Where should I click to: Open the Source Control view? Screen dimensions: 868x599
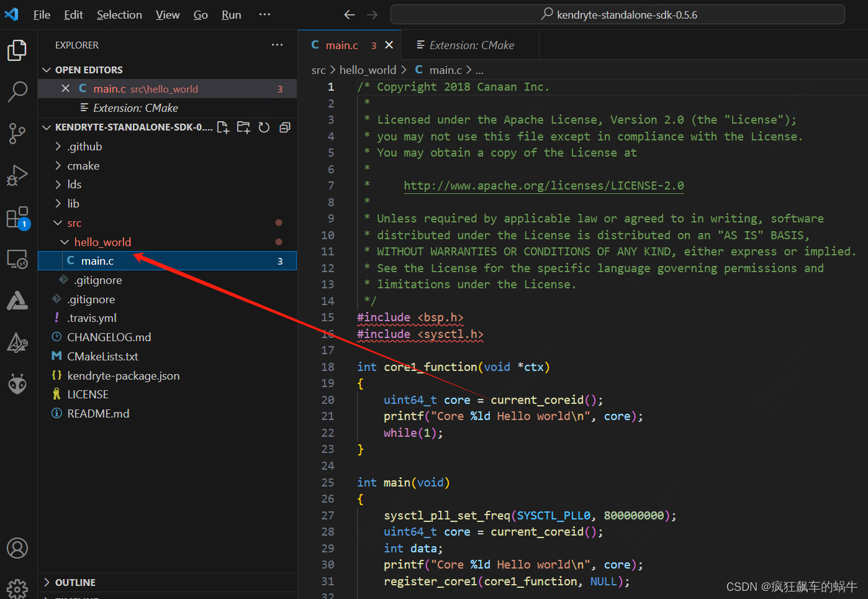coord(17,133)
